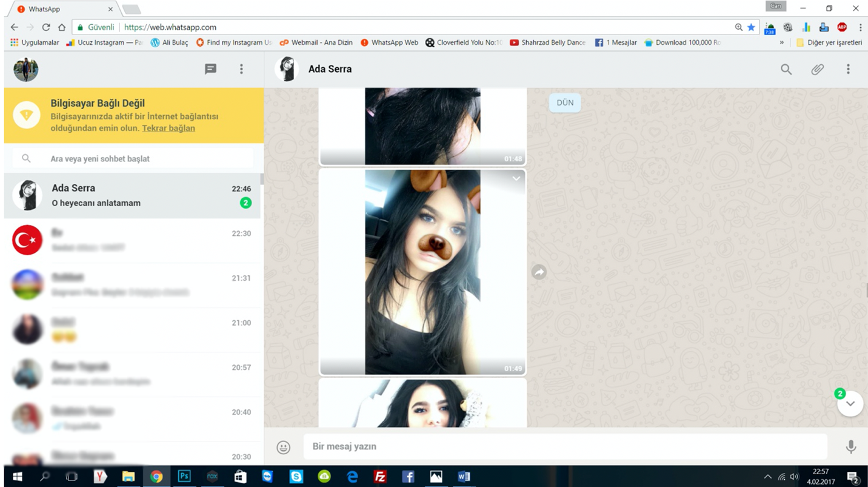This screenshot has height=487, width=868.
Task: Click the search magnifier in the chat list search
Action: [x=26, y=158]
